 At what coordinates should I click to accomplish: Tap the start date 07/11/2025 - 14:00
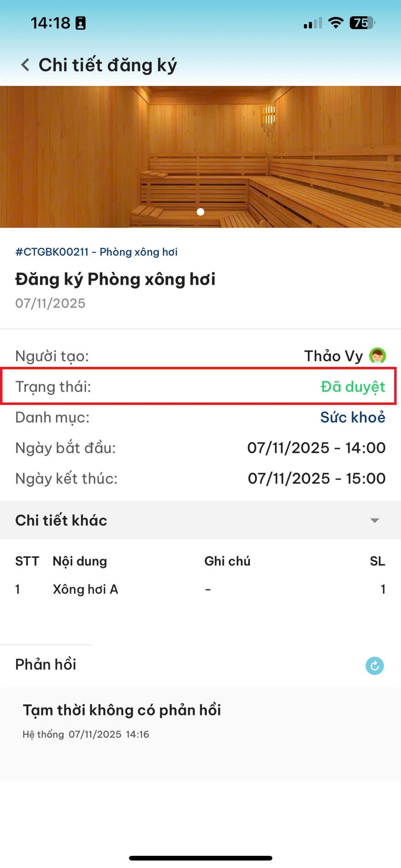[x=316, y=448]
